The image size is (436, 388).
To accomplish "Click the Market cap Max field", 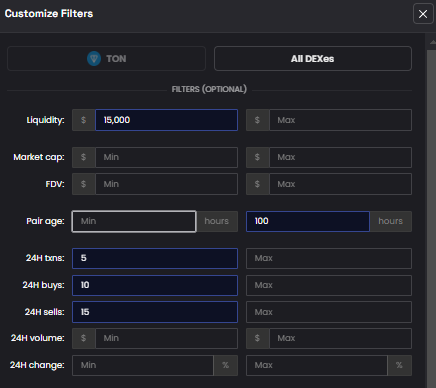I will point(340,157).
